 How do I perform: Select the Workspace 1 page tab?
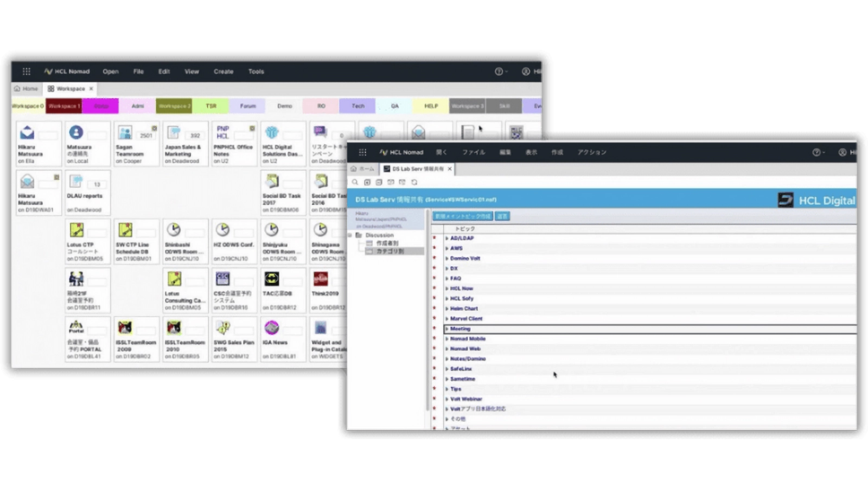[63, 106]
